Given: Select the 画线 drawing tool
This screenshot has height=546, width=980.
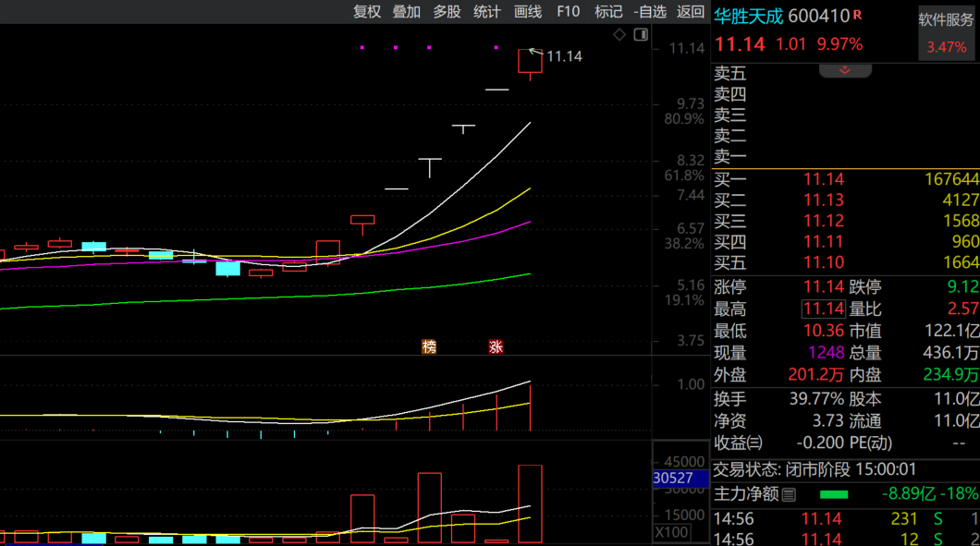Looking at the screenshot, I should click(528, 12).
